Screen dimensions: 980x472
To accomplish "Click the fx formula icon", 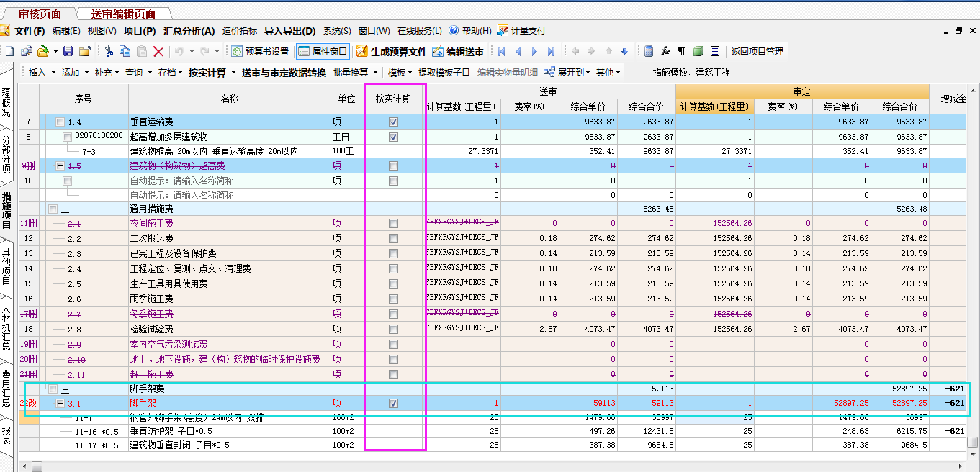I will click(x=665, y=51).
